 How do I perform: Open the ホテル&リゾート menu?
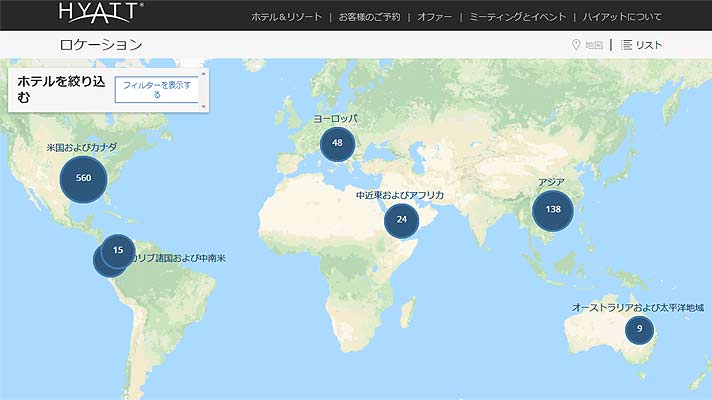point(287,17)
